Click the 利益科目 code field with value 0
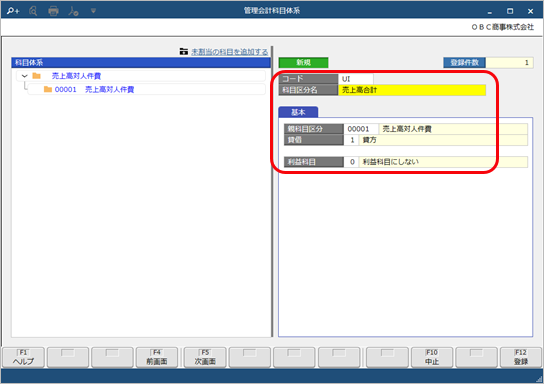The image size is (544, 384). [351, 162]
